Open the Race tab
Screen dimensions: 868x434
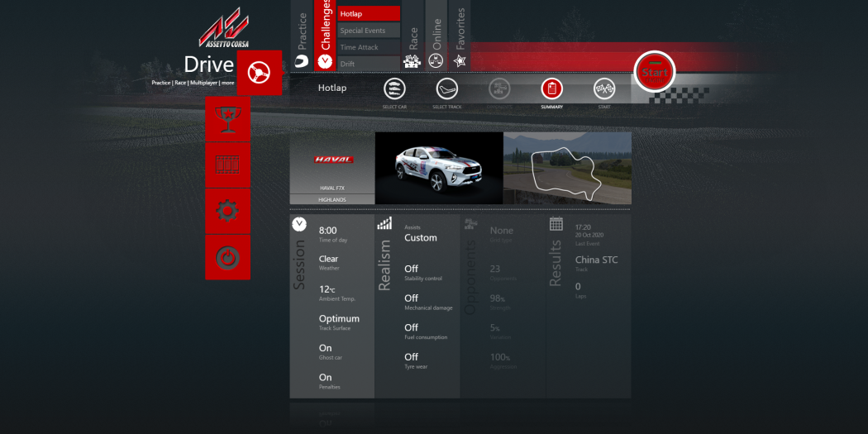click(x=413, y=36)
